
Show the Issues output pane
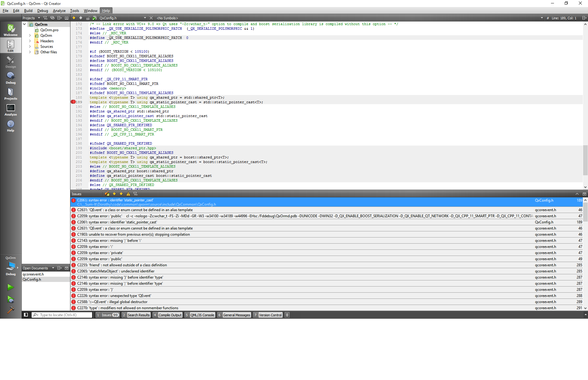(107, 315)
